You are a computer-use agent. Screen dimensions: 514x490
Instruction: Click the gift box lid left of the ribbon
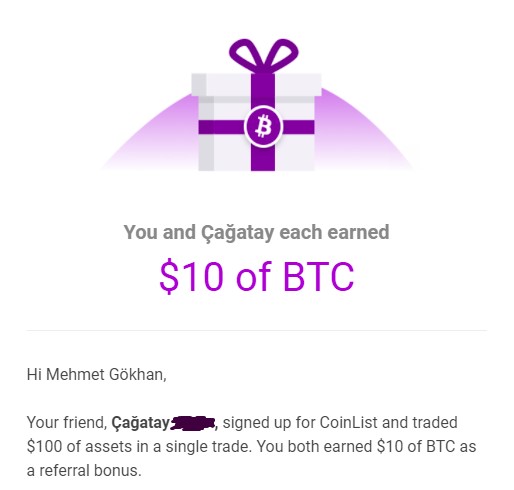point(221,85)
